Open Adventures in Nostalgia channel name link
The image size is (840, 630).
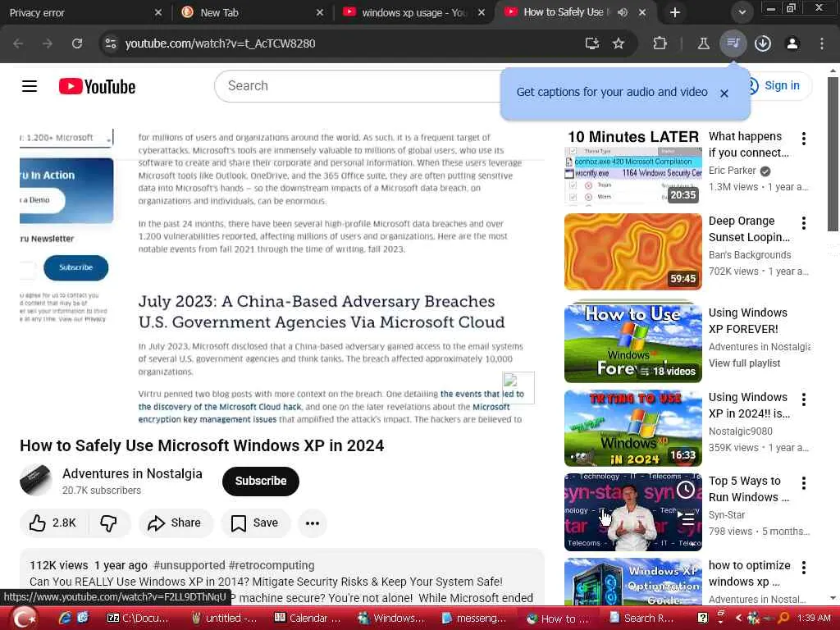tap(132, 473)
